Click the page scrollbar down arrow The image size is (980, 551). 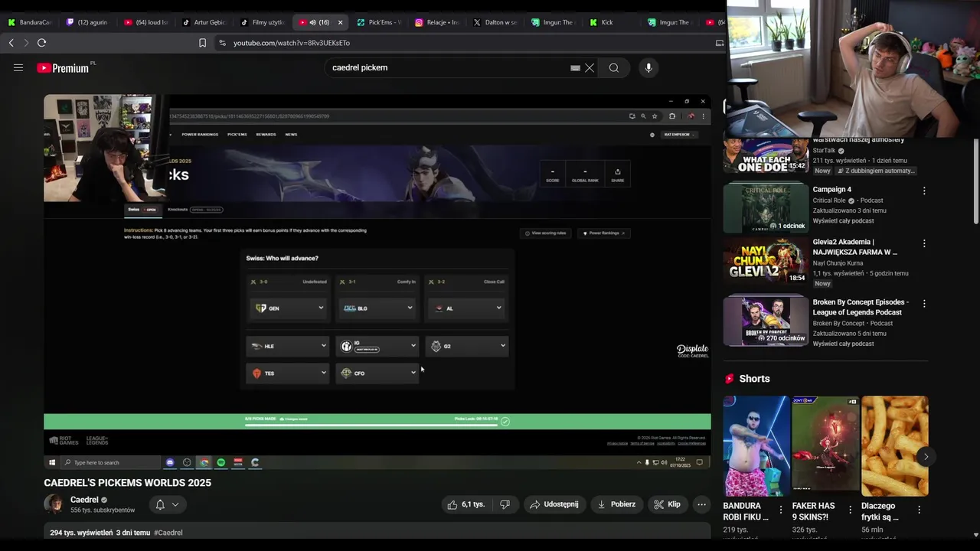[975, 535]
